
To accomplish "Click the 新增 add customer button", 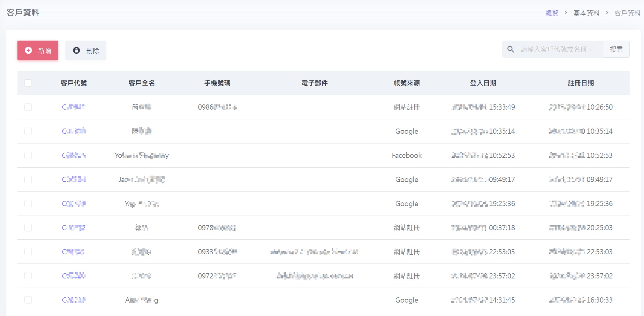I will (x=38, y=50).
